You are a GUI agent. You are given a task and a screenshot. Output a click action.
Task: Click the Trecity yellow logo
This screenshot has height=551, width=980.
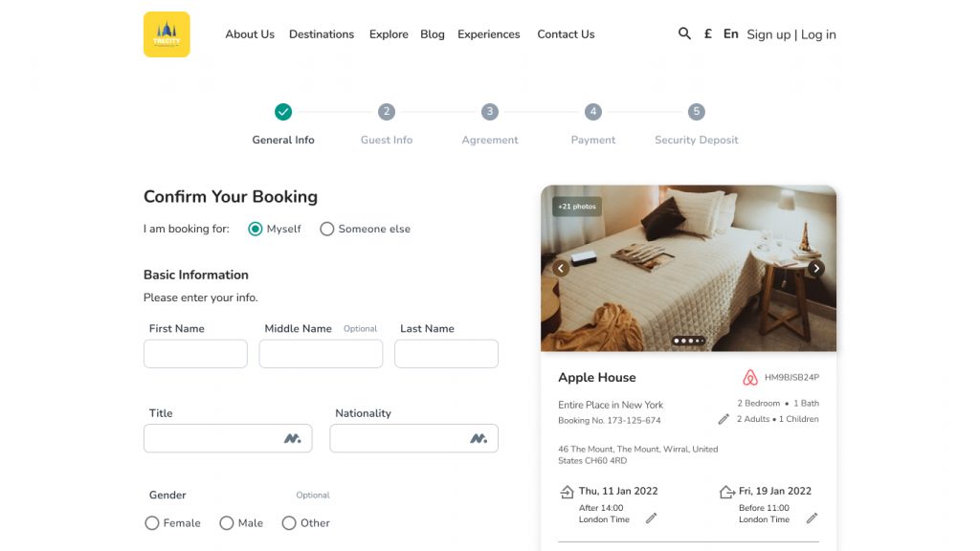[167, 34]
